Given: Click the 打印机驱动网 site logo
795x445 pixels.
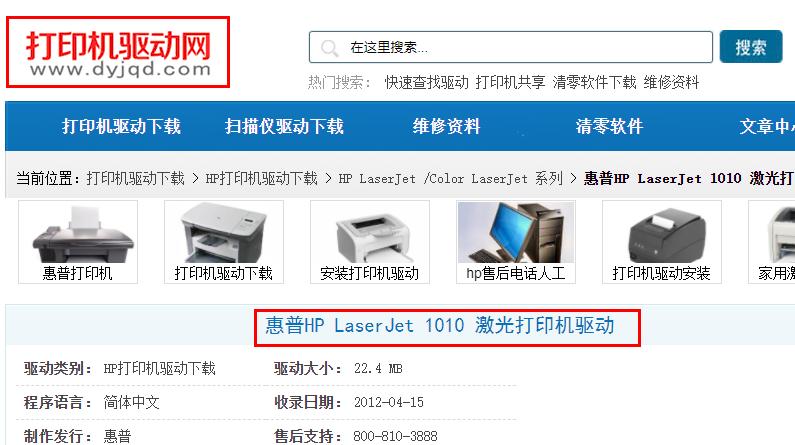Looking at the screenshot, I should point(118,54).
